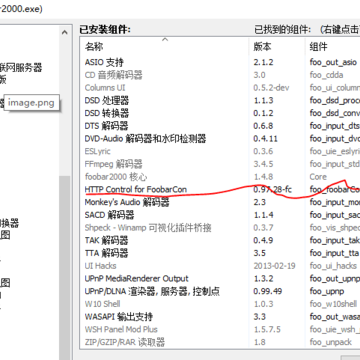Sort components by 组件 column header
Screen dimensions: 360x360
(332, 47)
